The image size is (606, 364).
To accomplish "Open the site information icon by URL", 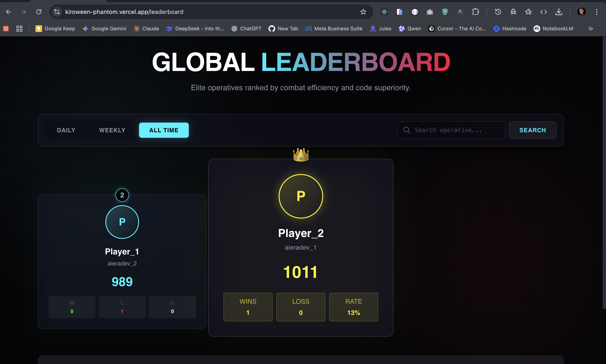I will [57, 12].
